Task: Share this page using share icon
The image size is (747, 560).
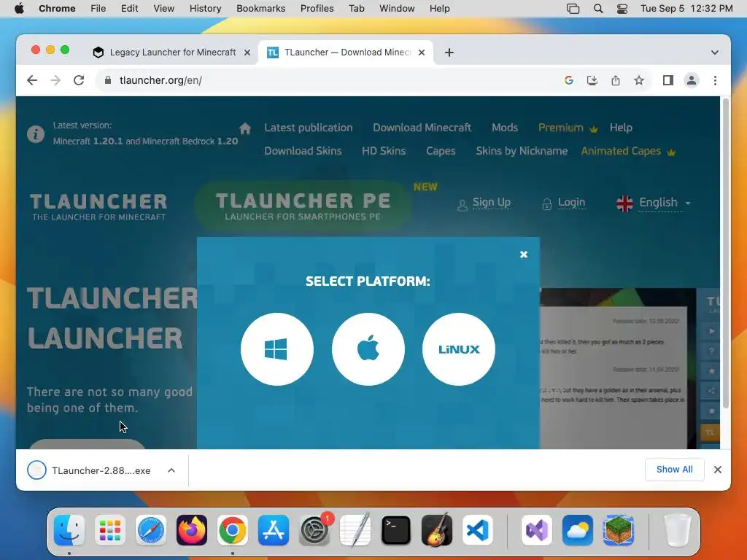Action: pos(616,80)
